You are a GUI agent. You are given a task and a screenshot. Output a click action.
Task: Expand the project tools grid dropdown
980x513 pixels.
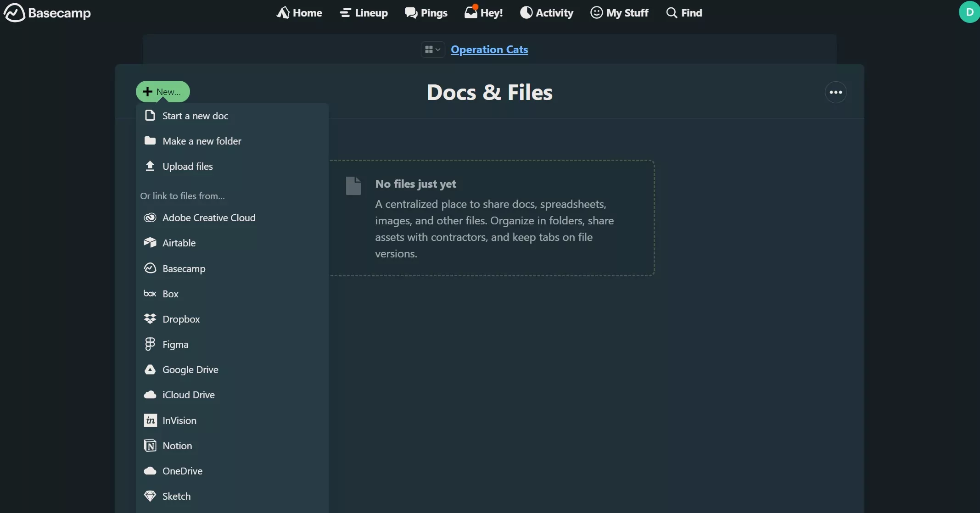click(x=432, y=49)
